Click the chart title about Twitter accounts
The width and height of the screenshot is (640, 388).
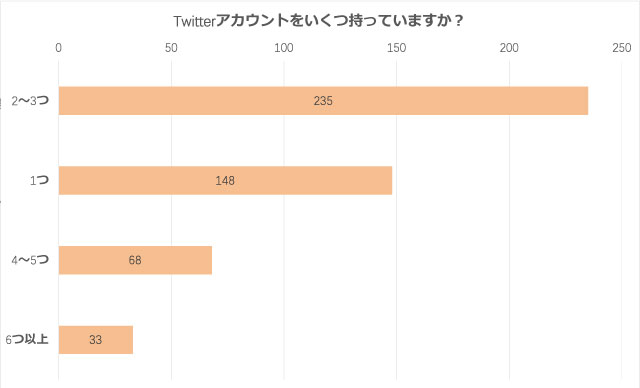coord(319,20)
